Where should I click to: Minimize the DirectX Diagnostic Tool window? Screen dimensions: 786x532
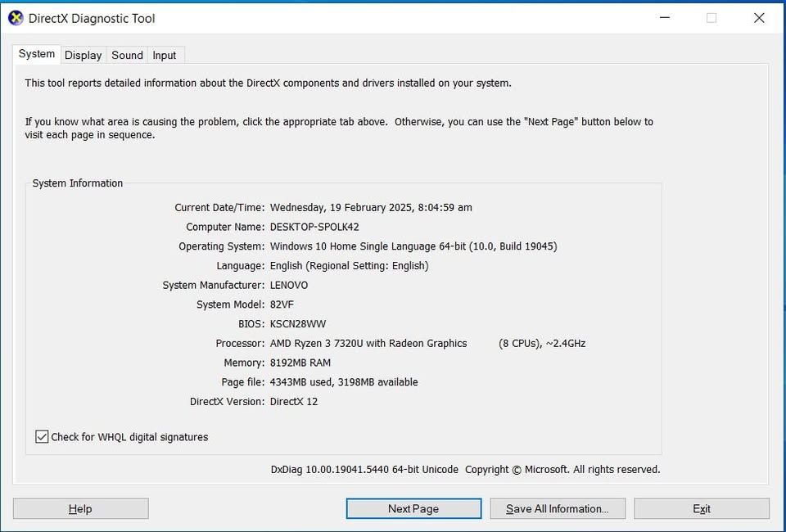(665, 18)
